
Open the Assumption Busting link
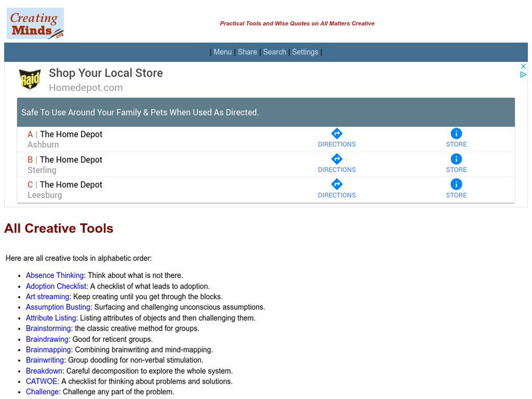point(58,307)
